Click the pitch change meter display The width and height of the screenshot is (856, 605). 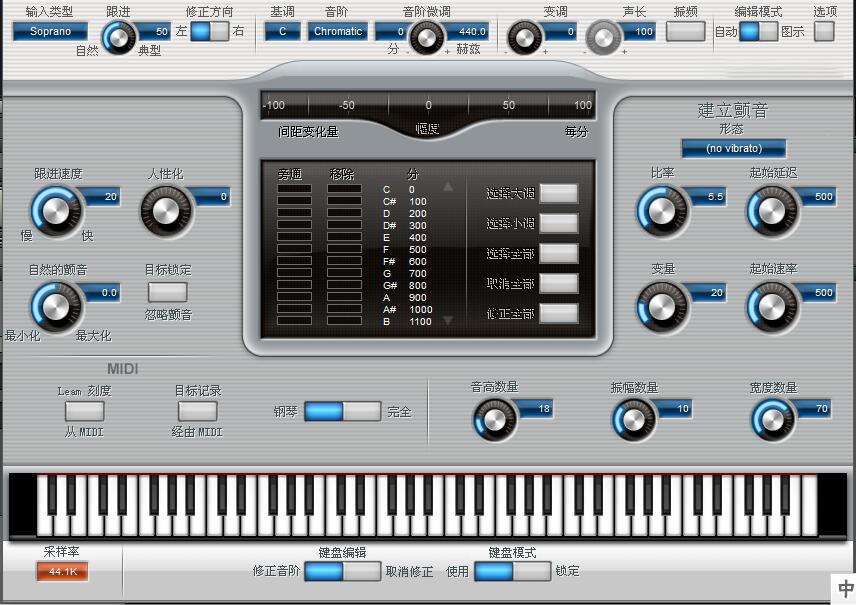tap(428, 105)
